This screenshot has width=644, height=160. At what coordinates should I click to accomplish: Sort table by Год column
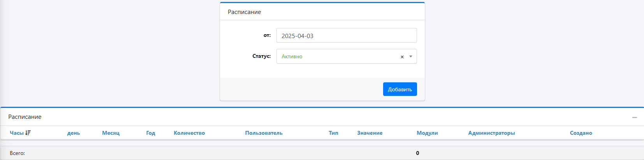[151, 133]
